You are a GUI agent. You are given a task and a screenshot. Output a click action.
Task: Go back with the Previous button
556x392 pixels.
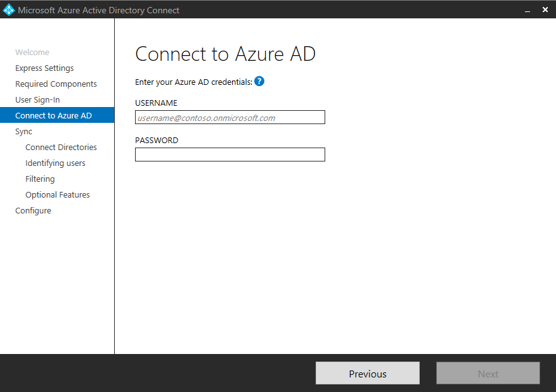(x=367, y=374)
